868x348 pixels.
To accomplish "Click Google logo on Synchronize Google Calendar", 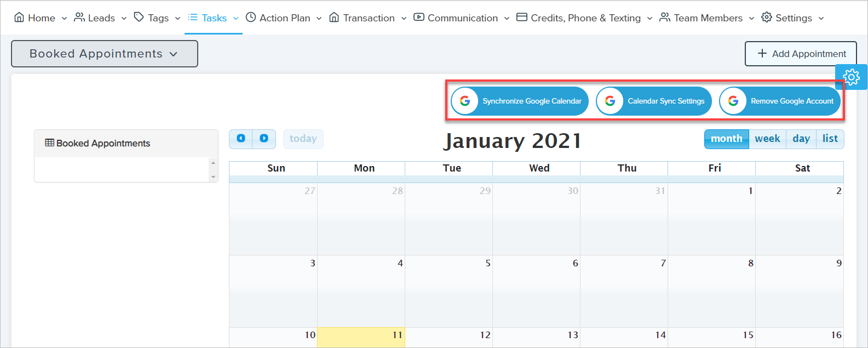I will click(x=465, y=101).
